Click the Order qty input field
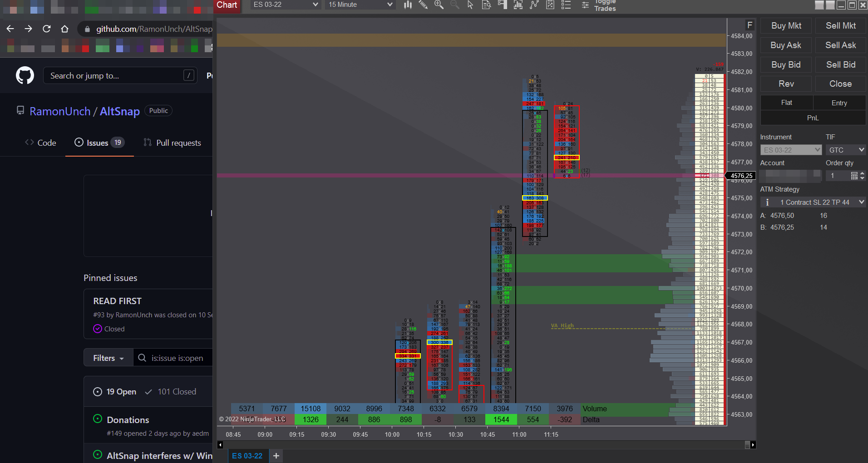 [837, 176]
